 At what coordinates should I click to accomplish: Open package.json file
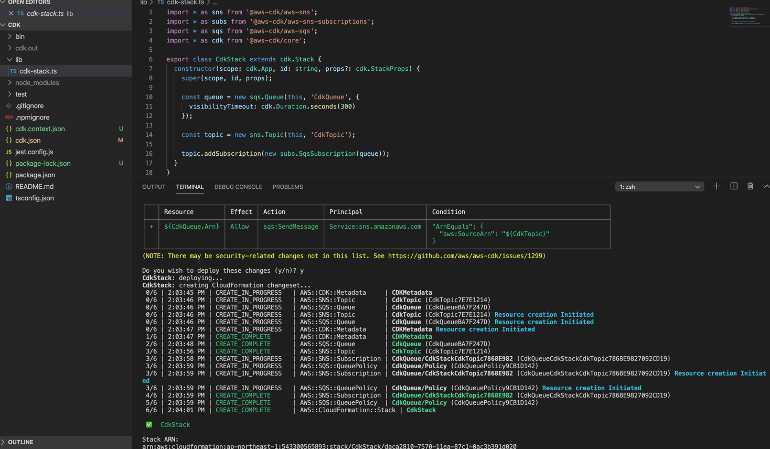pos(35,175)
